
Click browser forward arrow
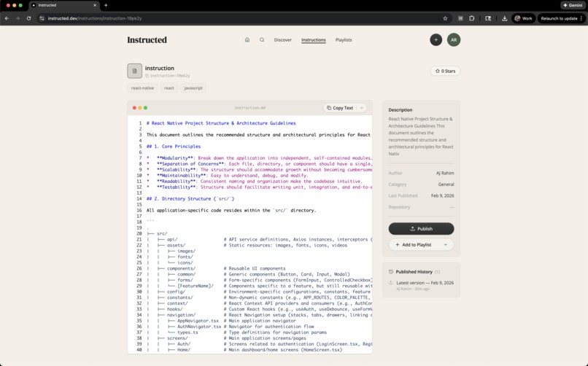click(x=18, y=18)
